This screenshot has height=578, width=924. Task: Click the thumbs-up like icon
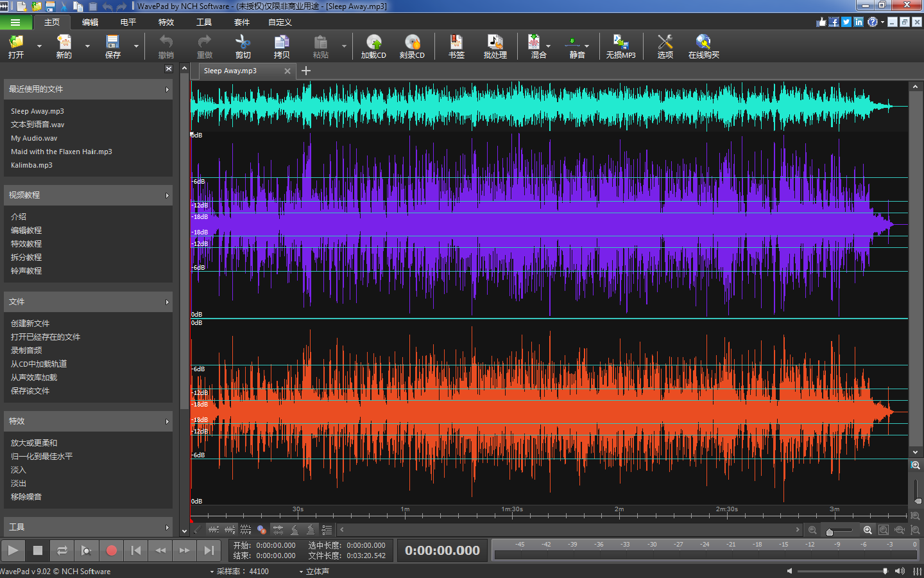pos(821,22)
